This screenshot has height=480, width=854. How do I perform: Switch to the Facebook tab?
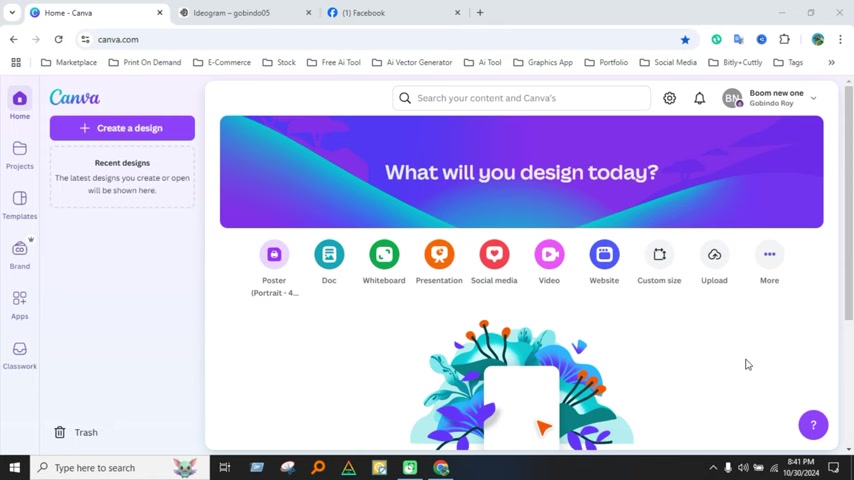pyautogui.click(x=395, y=13)
